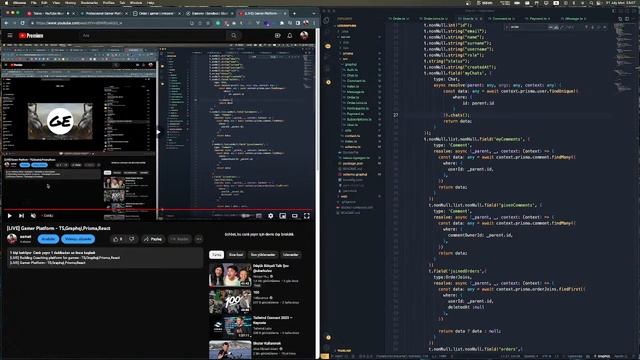This screenshot has width=640, height=360.
Task: Click the Paylaş share button
Action: tap(153, 239)
